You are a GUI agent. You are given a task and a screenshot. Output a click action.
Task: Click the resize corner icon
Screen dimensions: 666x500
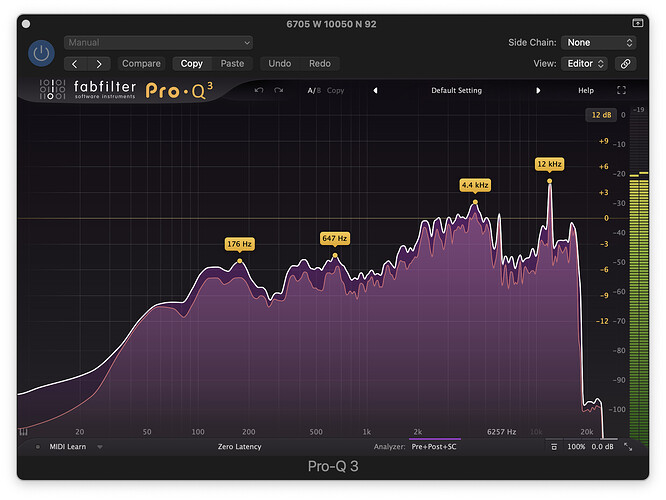[x=627, y=447]
